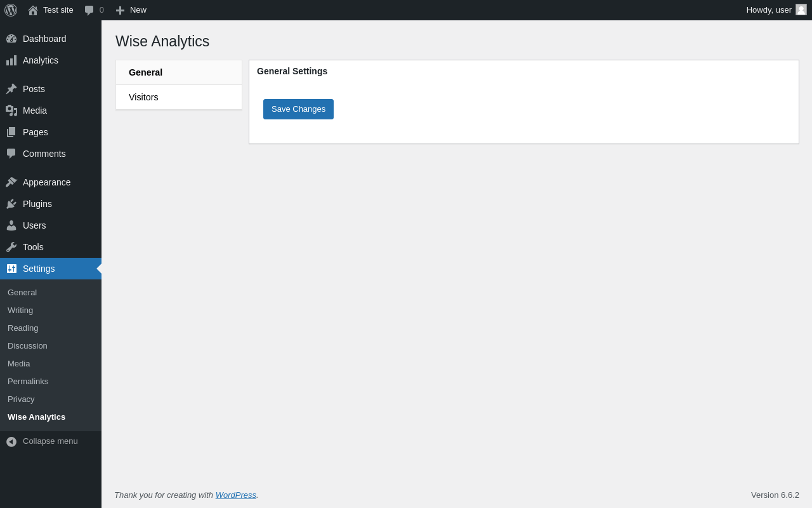This screenshot has width=812, height=508.
Task: Open the Howdy, user account menu
Action: pos(768,10)
